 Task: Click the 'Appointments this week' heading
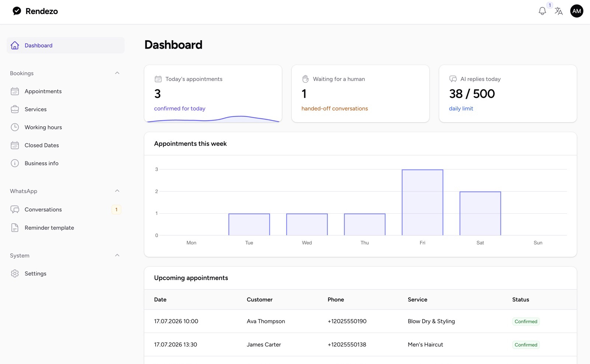pyautogui.click(x=190, y=144)
